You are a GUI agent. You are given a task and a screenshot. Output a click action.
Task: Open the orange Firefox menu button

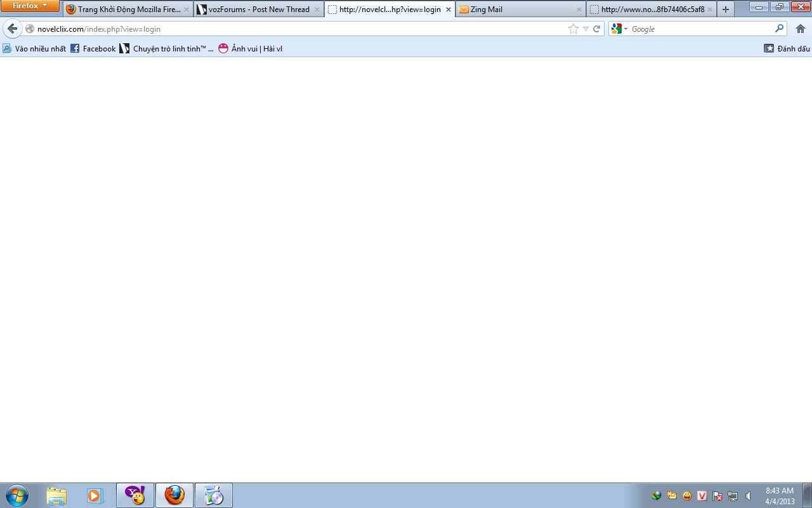click(30, 6)
